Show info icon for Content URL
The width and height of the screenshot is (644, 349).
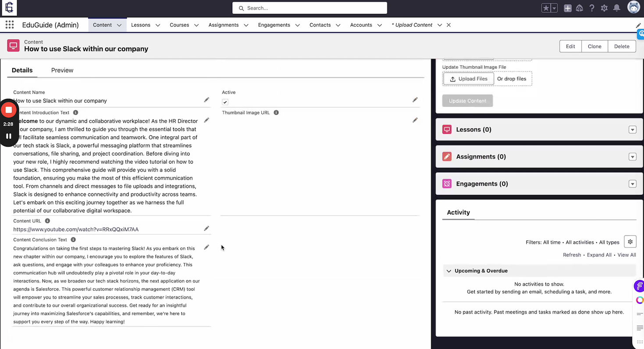pyautogui.click(x=47, y=221)
